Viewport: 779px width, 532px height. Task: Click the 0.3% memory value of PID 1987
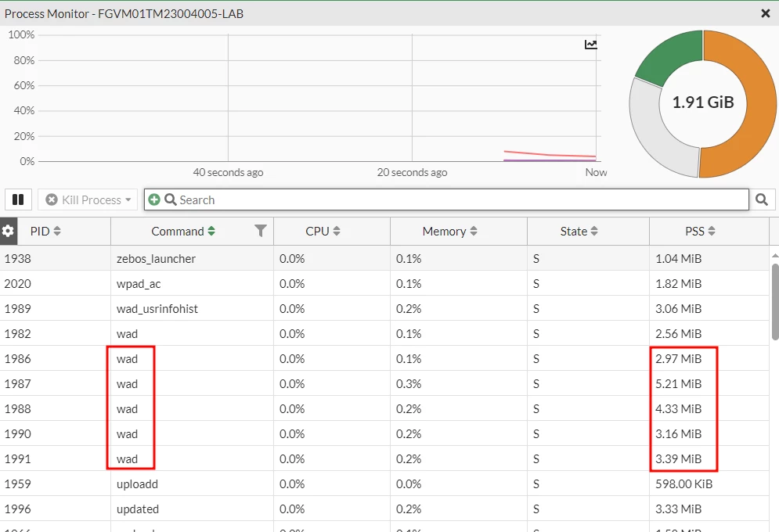[x=409, y=383]
